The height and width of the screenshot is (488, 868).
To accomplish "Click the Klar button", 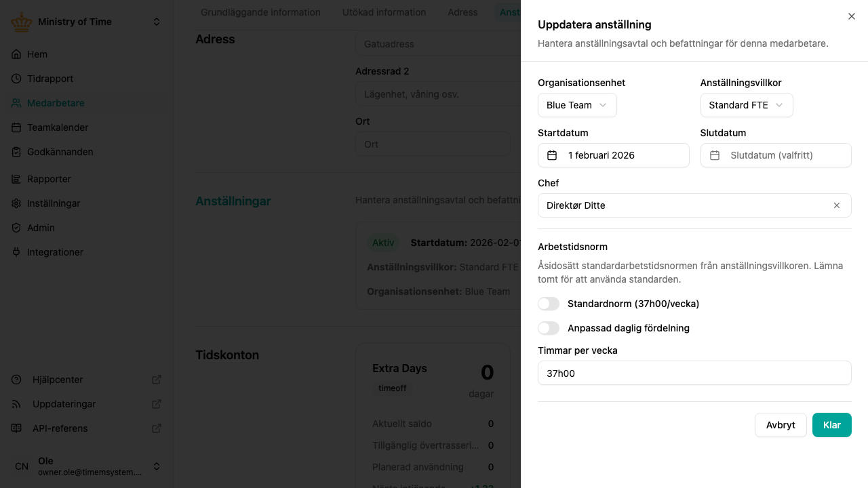I will pos(832,425).
